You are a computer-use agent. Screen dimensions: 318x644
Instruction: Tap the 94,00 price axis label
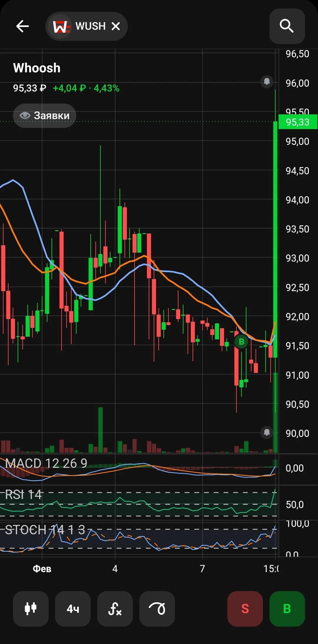coord(297,200)
